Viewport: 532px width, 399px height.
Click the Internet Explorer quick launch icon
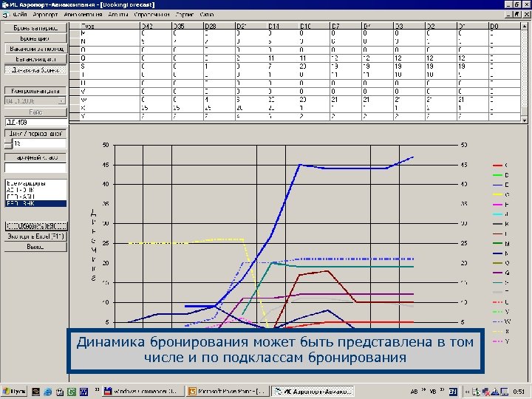pos(47,392)
